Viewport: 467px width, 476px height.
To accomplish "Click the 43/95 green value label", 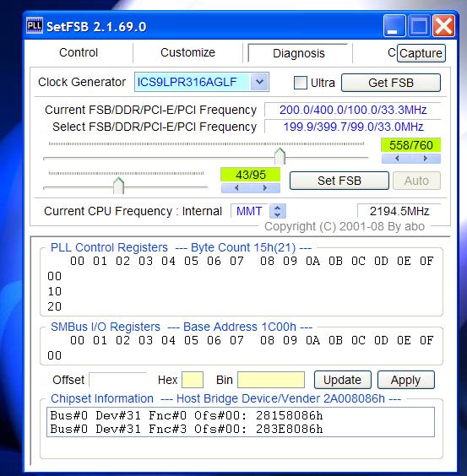I will (x=251, y=175).
